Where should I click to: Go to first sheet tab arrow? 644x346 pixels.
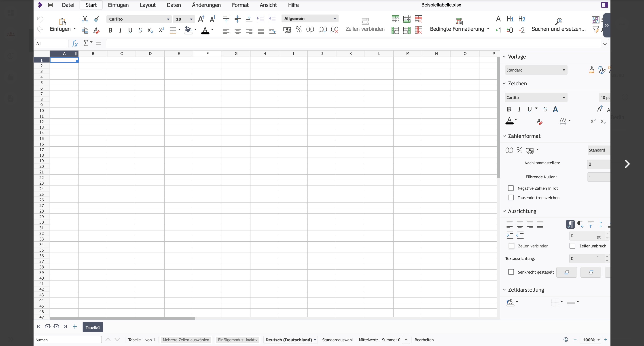pos(39,327)
